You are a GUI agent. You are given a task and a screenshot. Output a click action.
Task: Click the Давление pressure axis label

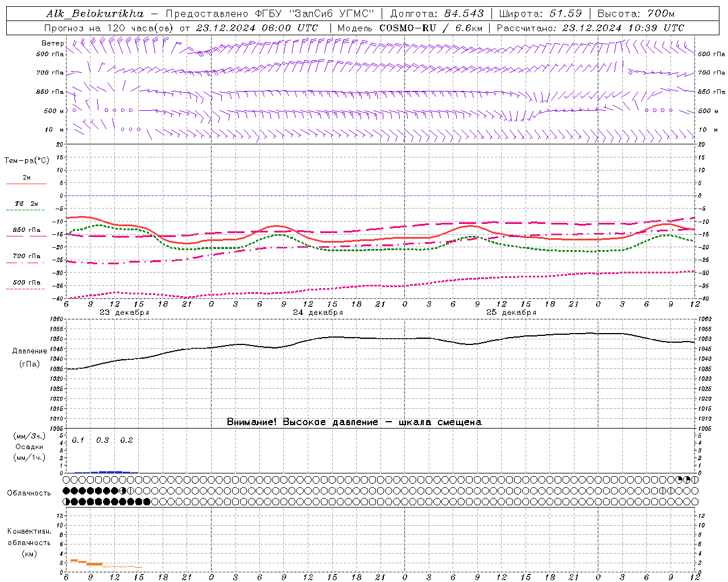[x=30, y=351]
